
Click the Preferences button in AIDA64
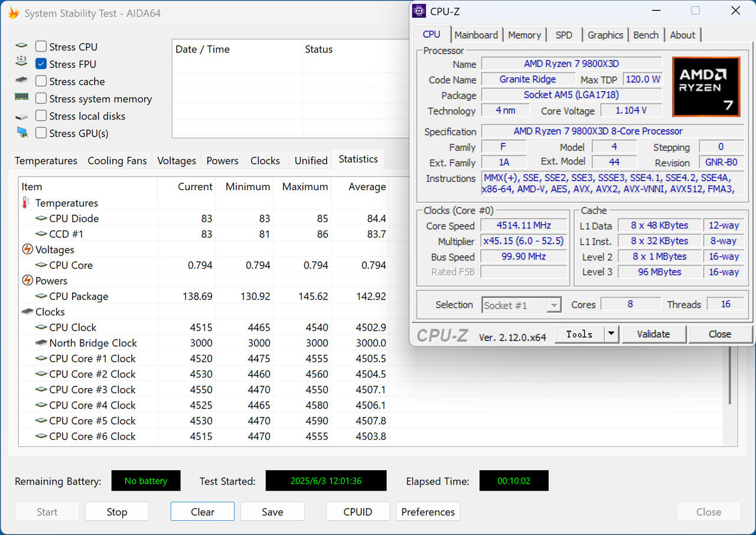coord(428,511)
